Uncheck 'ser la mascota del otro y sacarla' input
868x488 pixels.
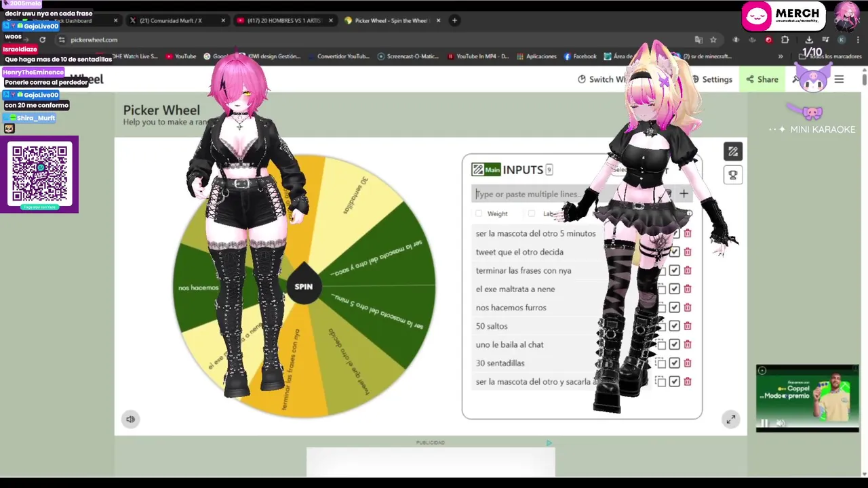pyautogui.click(x=674, y=382)
